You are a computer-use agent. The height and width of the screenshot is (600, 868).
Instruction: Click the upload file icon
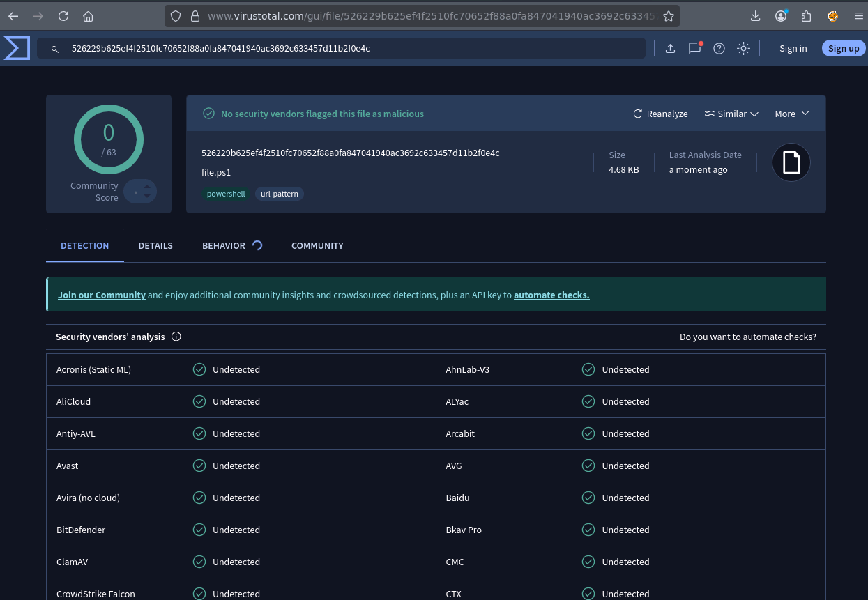tap(670, 48)
